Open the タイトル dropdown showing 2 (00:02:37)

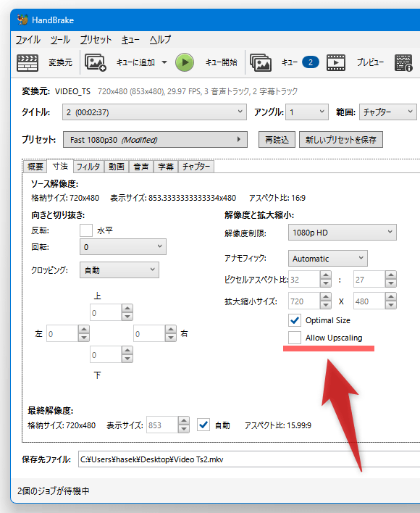coord(154,112)
